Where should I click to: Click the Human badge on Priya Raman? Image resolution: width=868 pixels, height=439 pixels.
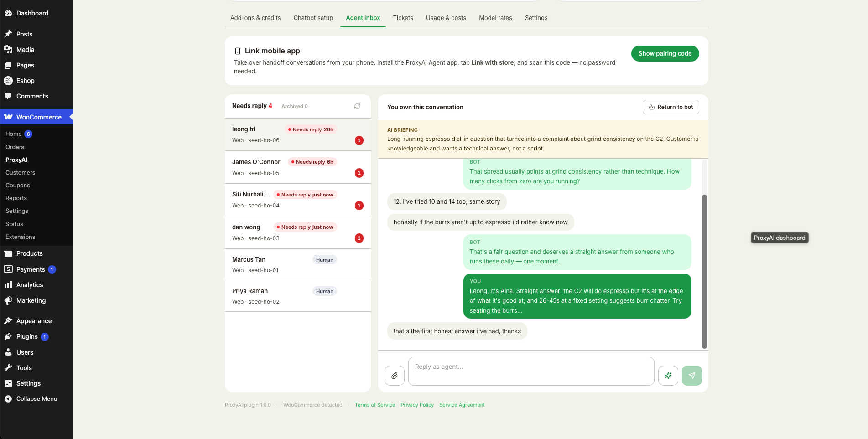pos(325,291)
